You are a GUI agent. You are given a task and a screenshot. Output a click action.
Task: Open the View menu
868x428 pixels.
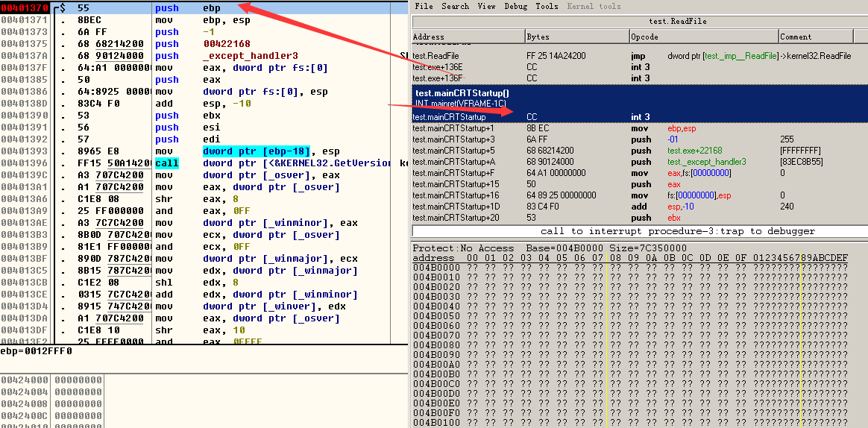(486, 7)
